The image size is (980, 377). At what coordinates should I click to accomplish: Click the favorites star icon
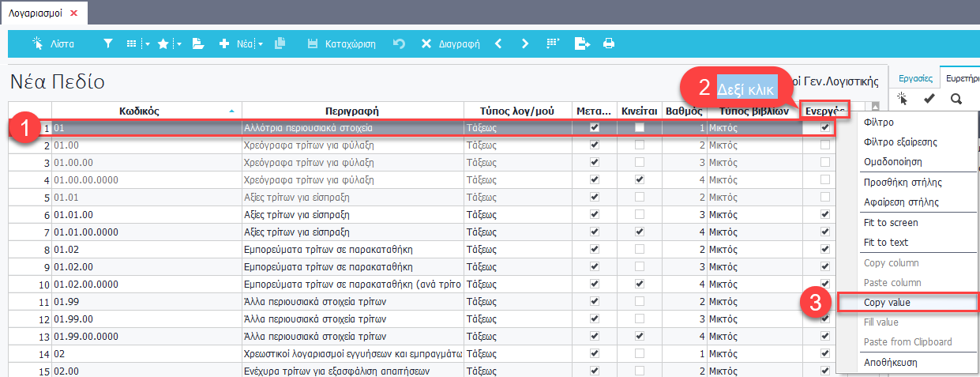pos(163,44)
